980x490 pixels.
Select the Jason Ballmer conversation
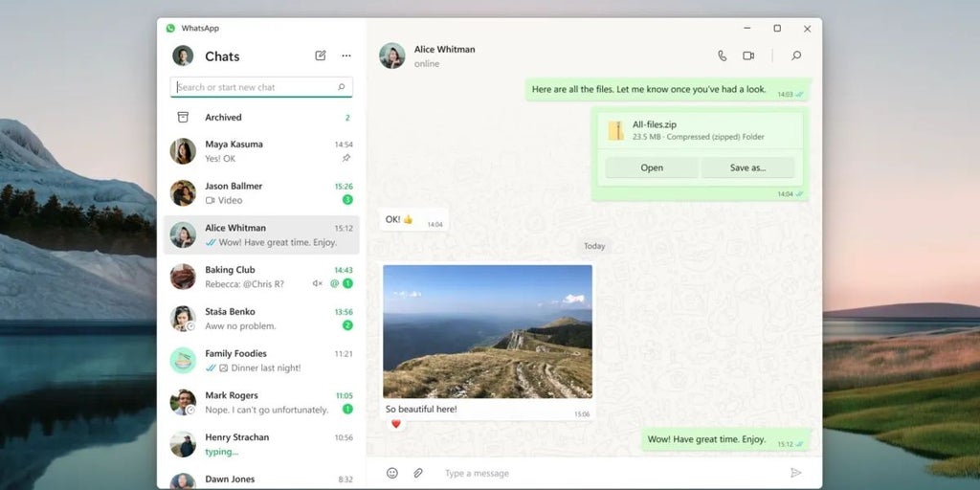(x=261, y=193)
